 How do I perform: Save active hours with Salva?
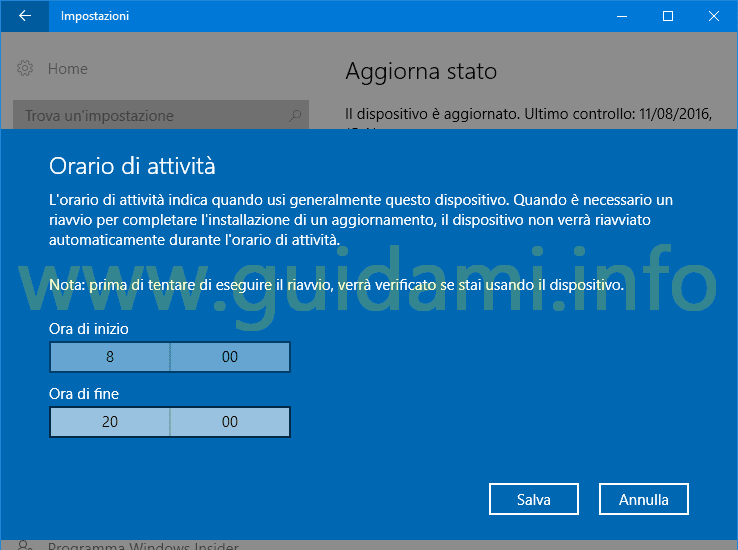[x=534, y=499]
